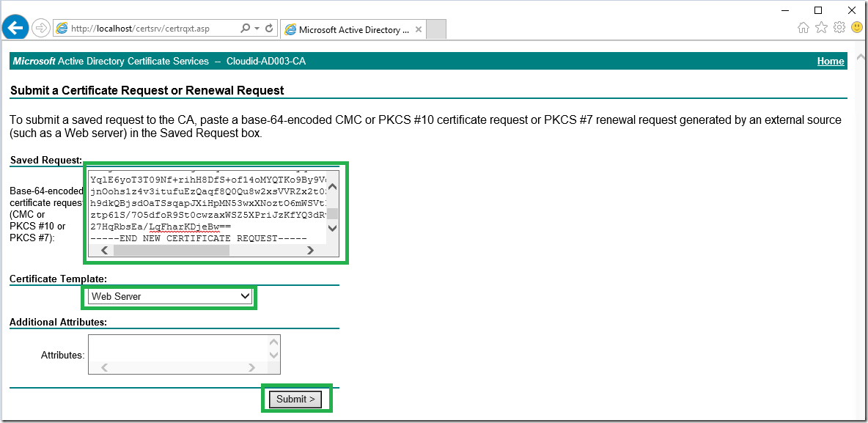Click the END NEW CERTIFICATE REQUEST line
Screen dimensions: 868x423
tap(199, 239)
